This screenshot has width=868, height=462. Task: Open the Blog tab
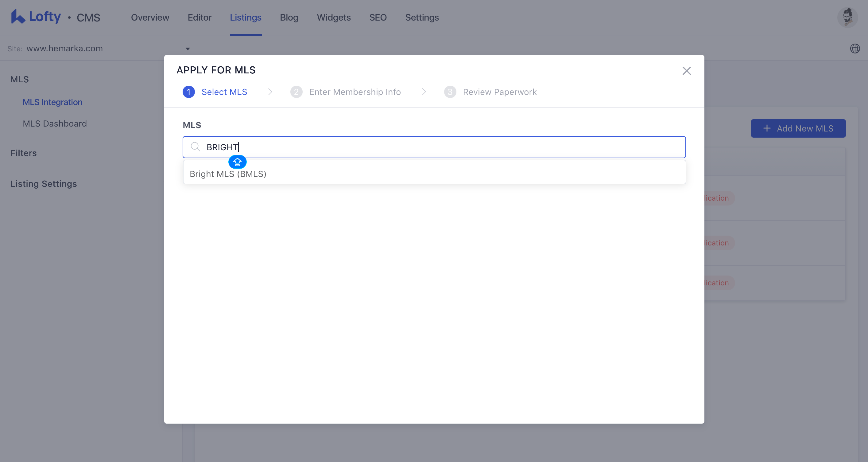coord(289,18)
